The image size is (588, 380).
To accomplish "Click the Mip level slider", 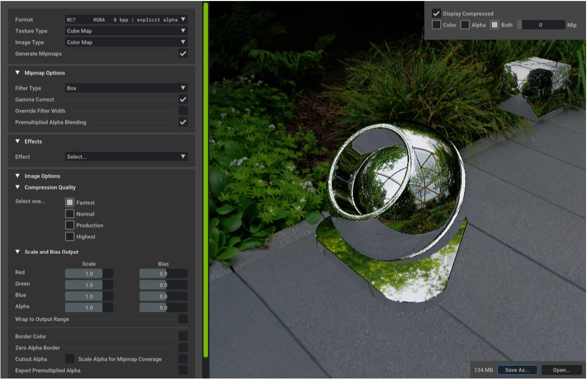I will pos(541,25).
